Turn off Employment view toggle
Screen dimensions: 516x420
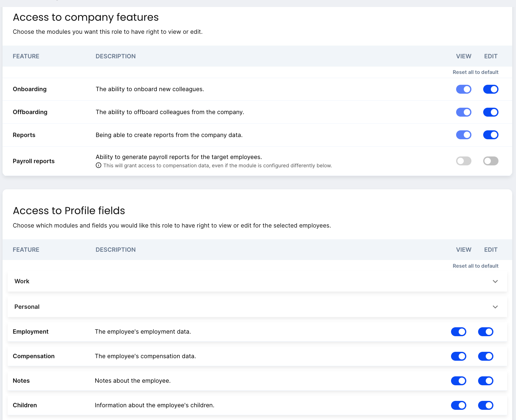[x=458, y=332]
